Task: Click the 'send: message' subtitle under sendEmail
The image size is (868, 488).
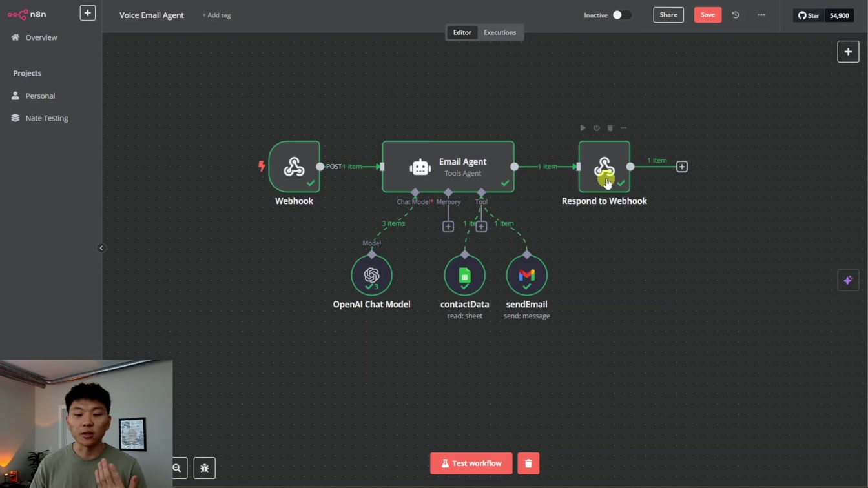Action: tap(526, 316)
